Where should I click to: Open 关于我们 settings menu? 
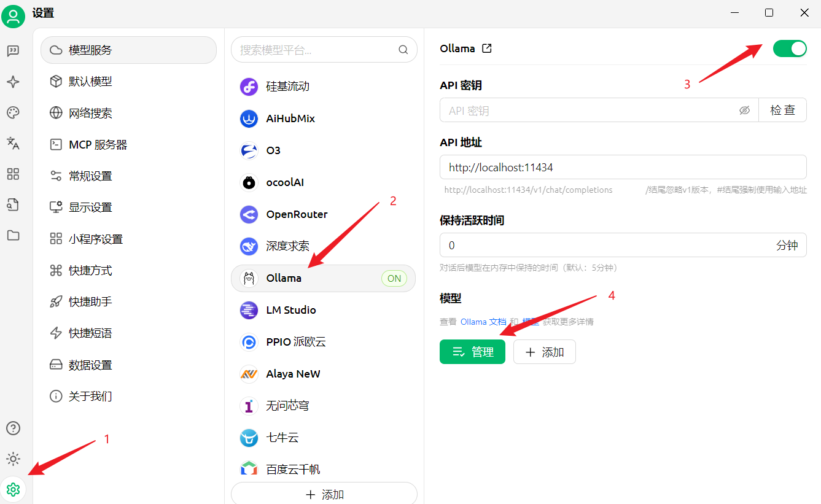pos(129,397)
